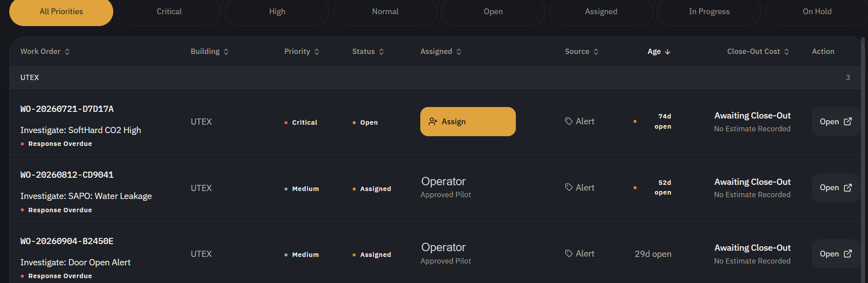Show Assigned status work orders
Viewport: 868px width, 283px height.
(x=601, y=12)
